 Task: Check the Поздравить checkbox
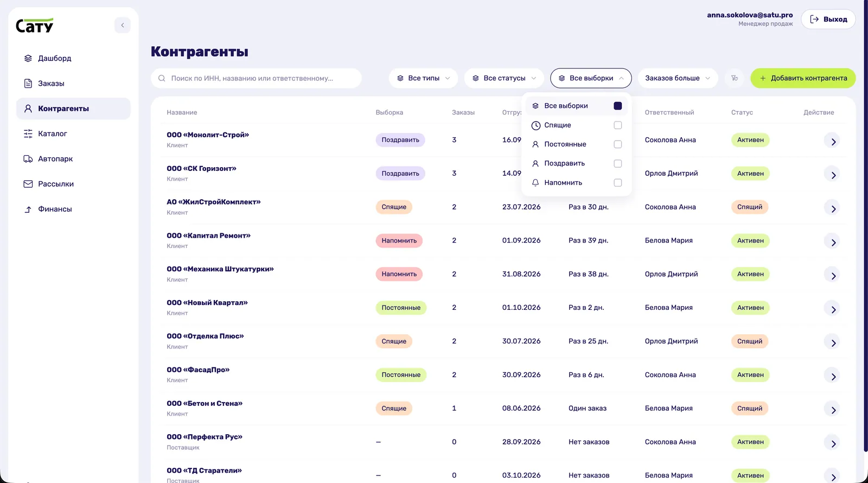pyautogui.click(x=617, y=163)
